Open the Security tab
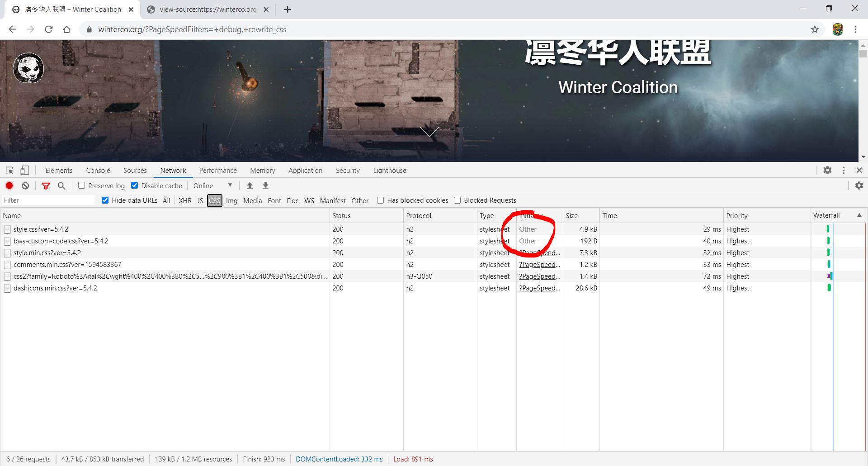The width and height of the screenshot is (868, 466). pyautogui.click(x=348, y=171)
